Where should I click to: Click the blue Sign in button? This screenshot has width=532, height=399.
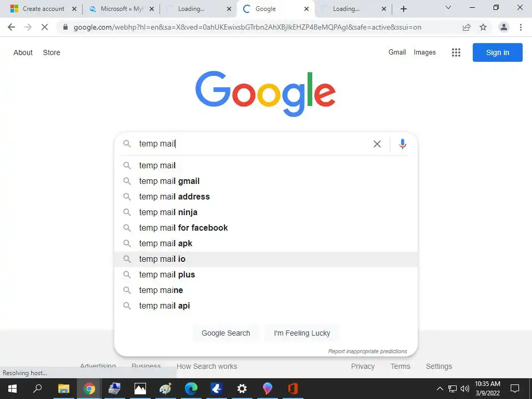497,52
